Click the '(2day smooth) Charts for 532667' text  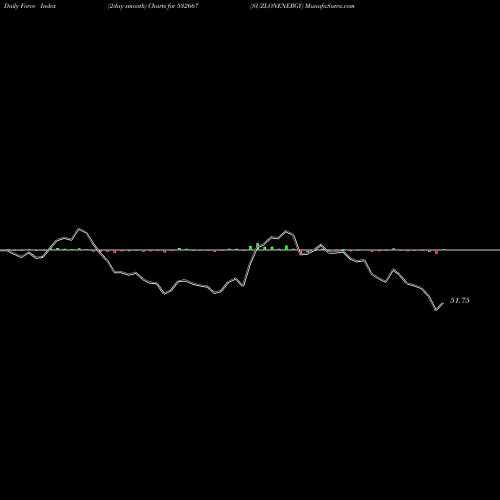tap(153, 6)
